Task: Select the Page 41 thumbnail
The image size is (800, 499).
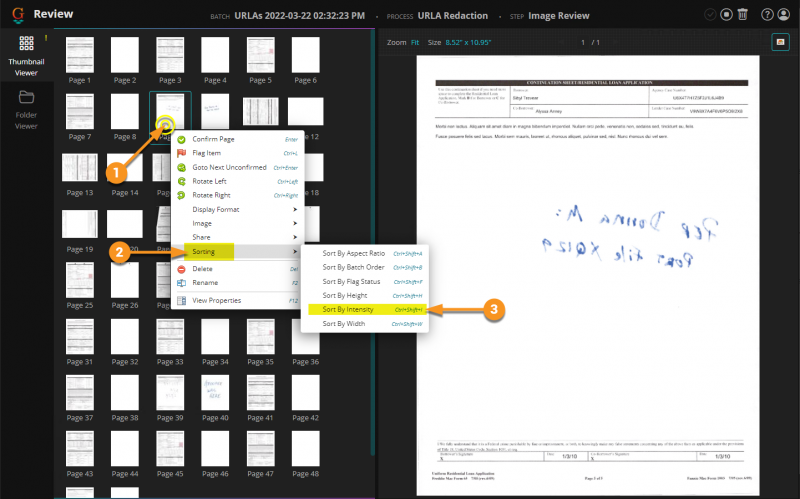Action: pyautogui.click(x=260, y=392)
